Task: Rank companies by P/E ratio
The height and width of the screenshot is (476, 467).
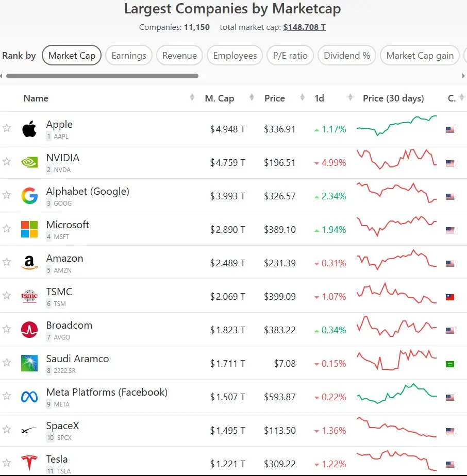Action: 290,55
